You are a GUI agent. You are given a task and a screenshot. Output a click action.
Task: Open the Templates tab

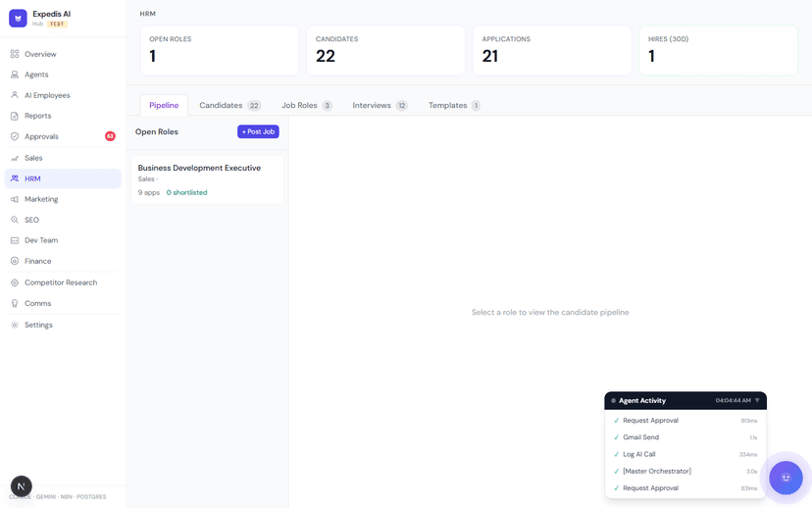454,105
